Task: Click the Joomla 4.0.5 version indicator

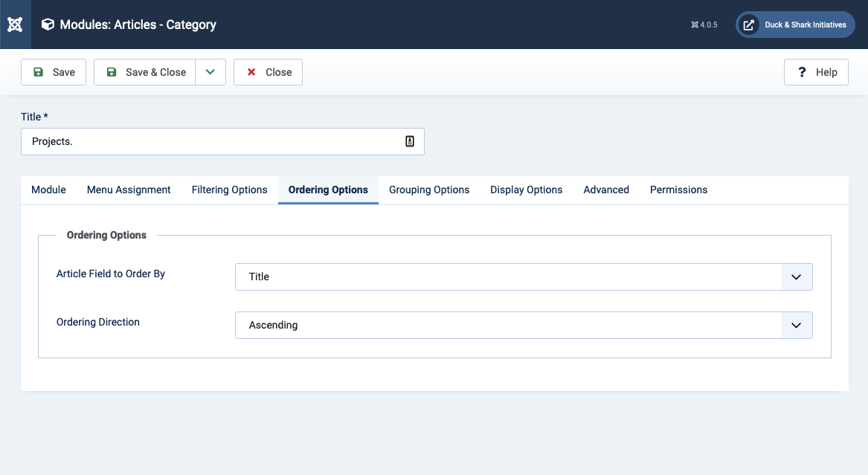Action: 704,25
